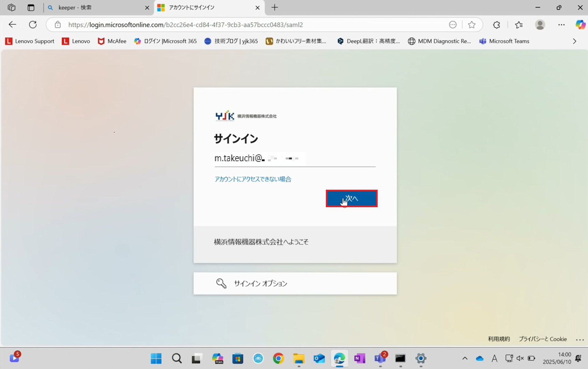The width and height of the screenshot is (588, 369).
Task: Open a new browser tab
Action: [x=275, y=8]
